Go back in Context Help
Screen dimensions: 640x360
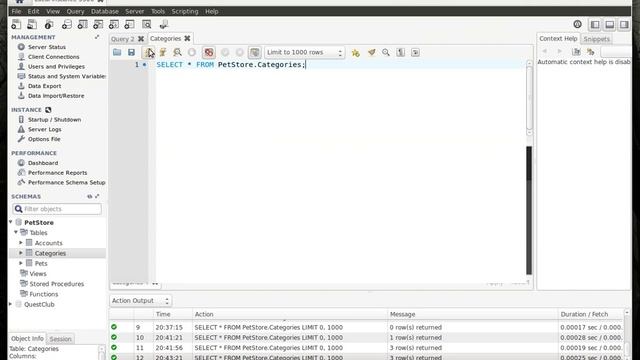pos(544,51)
